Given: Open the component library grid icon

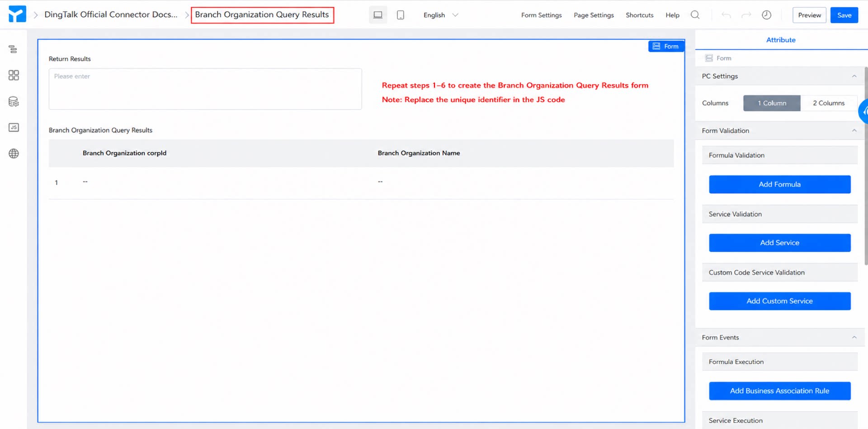Looking at the screenshot, I should (14, 75).
